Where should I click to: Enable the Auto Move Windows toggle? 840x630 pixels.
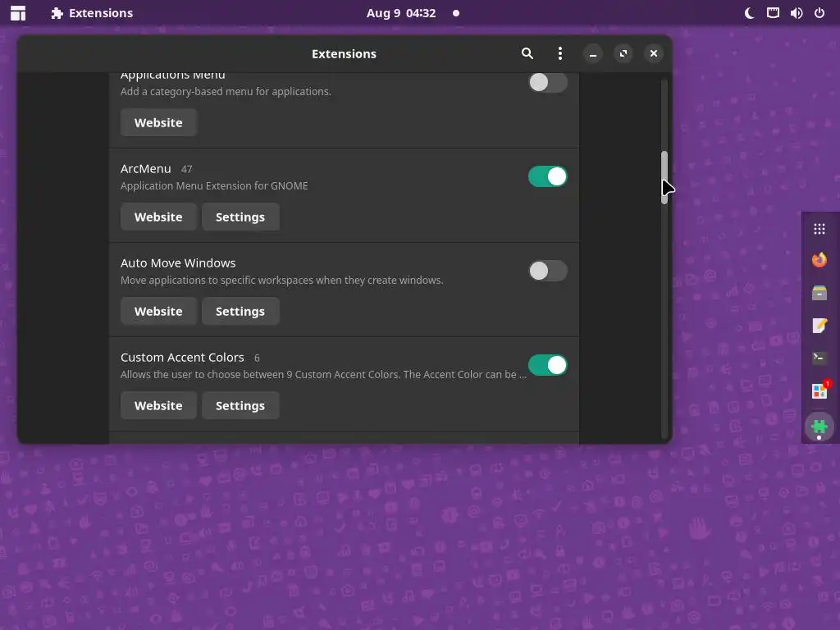[547, 271]
